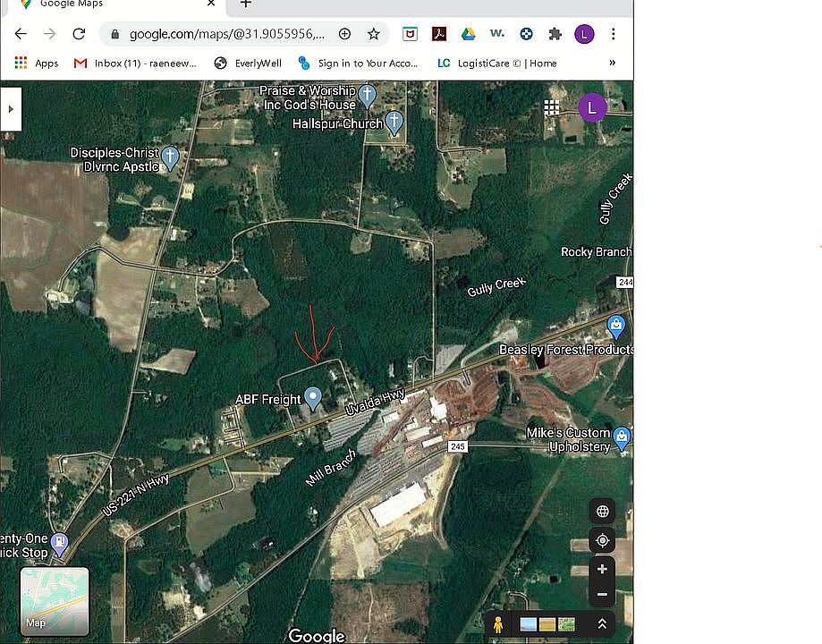Open the Chrome profile avatar L
The height and width of the screenshot is (644, 822).
(x=584, y=34)
